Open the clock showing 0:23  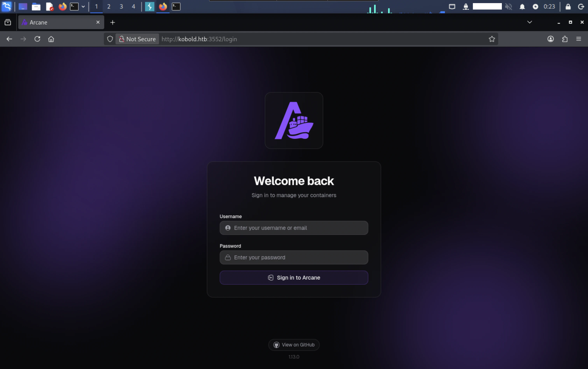[549, 7]
